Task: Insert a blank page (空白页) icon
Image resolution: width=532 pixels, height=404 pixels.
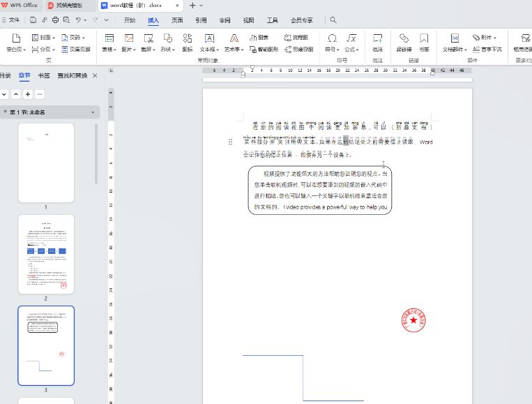Action: coord(16,38)
